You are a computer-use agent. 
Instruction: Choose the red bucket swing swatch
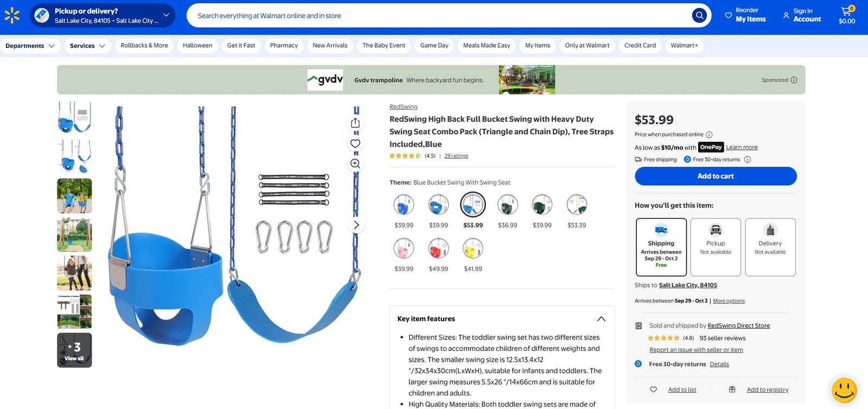tap(438, 248)
